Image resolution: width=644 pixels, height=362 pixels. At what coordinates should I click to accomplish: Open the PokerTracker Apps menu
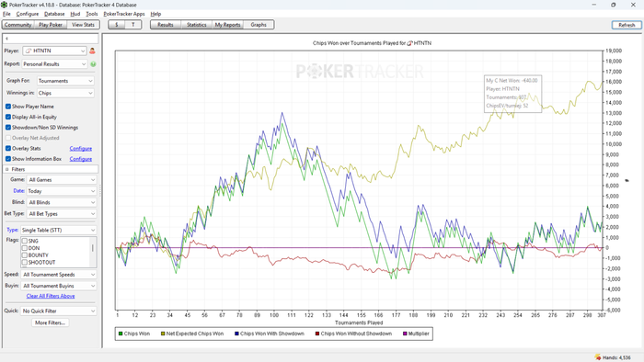click(x=124, y=14)
